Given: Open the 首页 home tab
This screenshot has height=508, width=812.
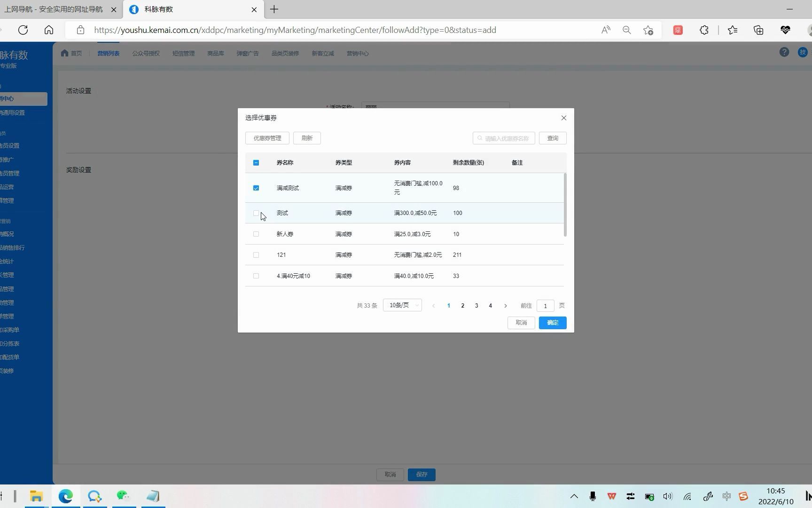Looking at the screenshot, I should coord(71,53).
